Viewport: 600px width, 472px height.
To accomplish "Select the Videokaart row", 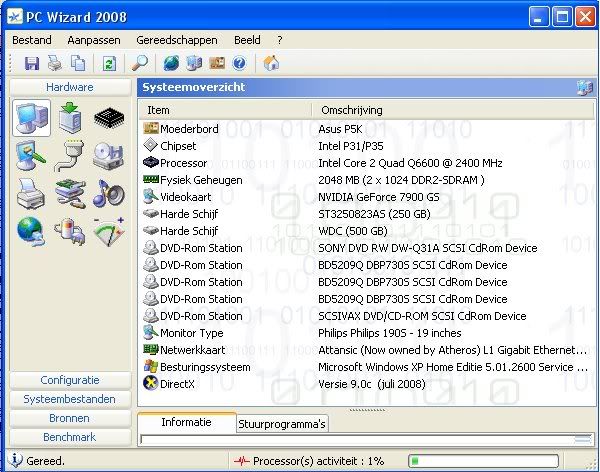I will tap(367, 197).
